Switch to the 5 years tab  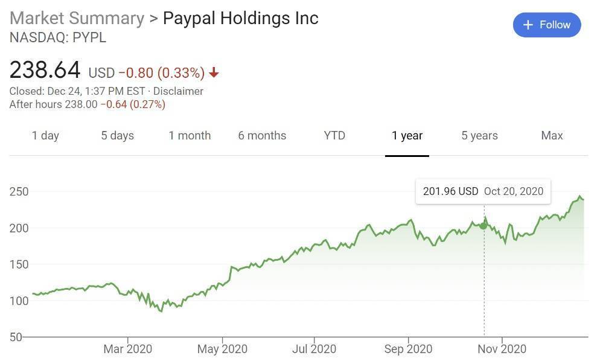(479, 135)
